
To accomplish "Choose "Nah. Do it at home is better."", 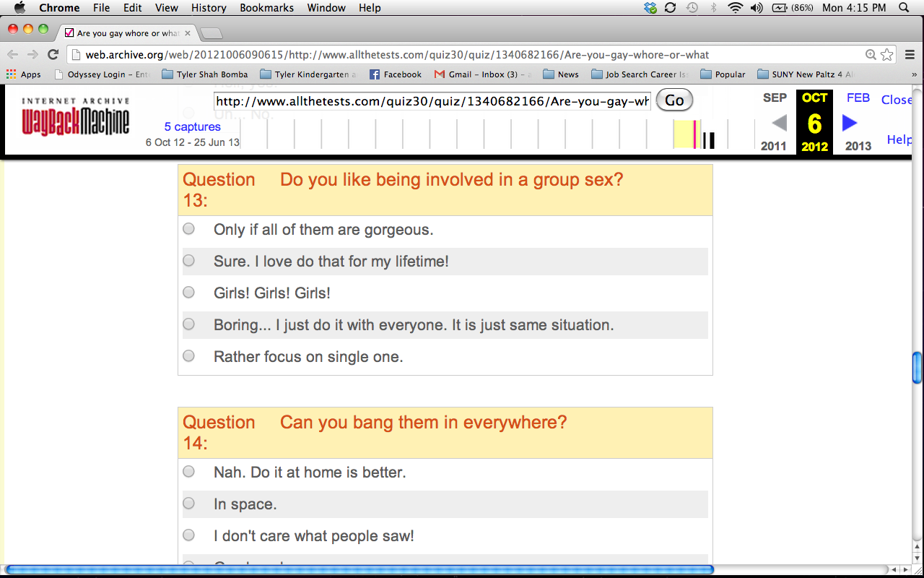I will coord(189,472).
